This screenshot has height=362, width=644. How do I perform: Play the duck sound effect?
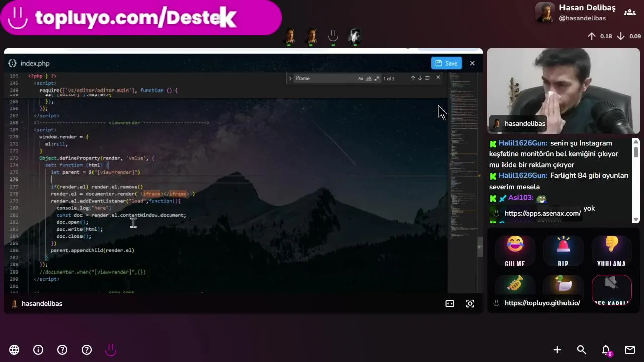[x=563, y=284]
